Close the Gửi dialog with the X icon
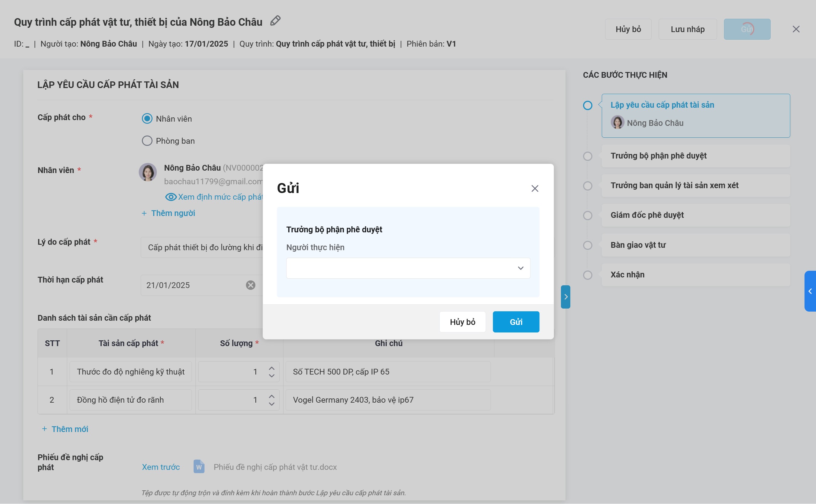The image size is (816, 504). click(x=535, y=188)
